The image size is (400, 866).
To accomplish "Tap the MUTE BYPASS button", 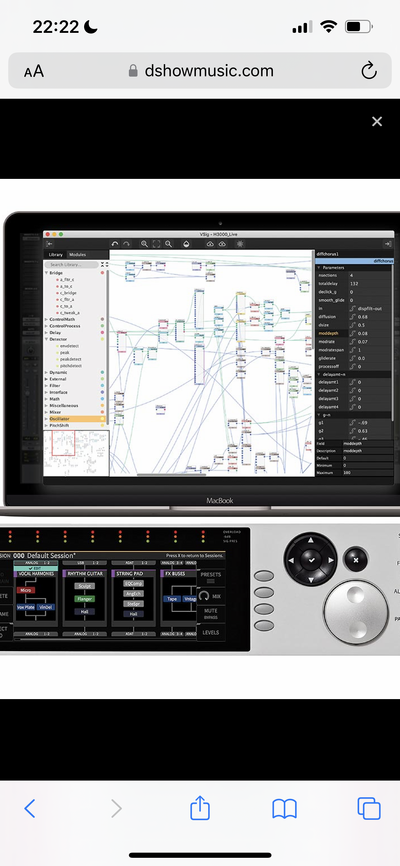I will click(x=210, y=612).
